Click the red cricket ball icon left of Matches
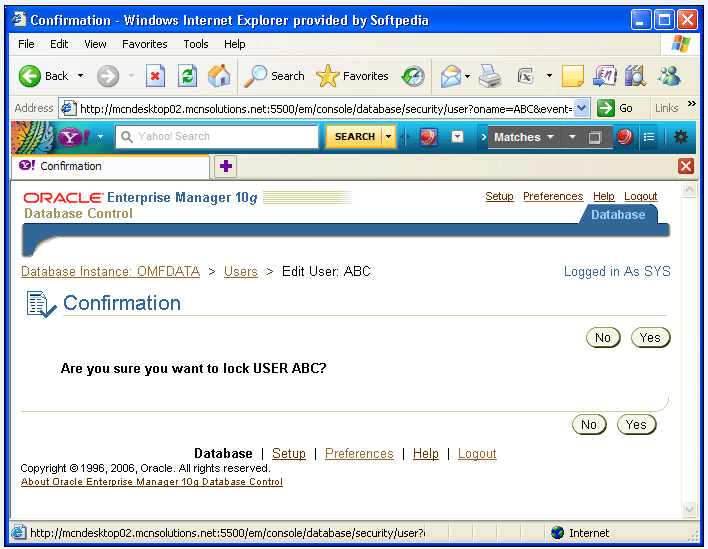 point(429,137)
